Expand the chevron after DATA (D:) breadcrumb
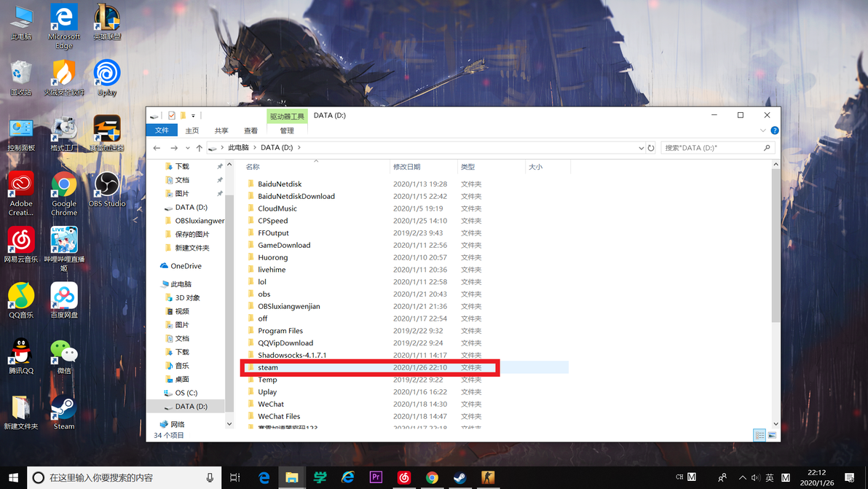The height and width of the screenshot is (489, 868). (299, 148)
